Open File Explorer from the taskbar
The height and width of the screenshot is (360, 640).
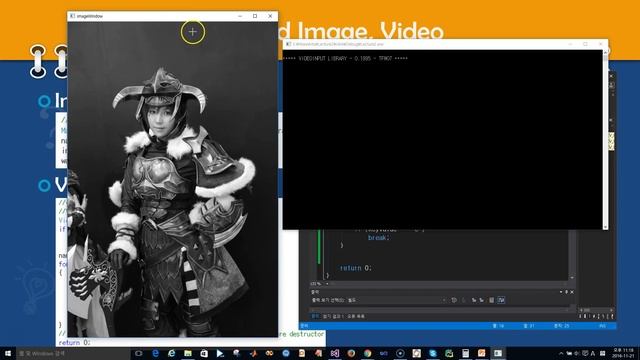(188, 353)
